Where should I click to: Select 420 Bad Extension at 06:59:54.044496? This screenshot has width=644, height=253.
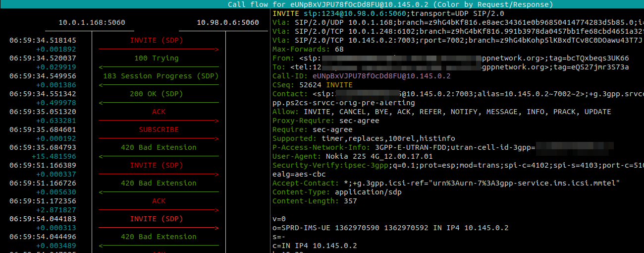(x=159, y=237)
